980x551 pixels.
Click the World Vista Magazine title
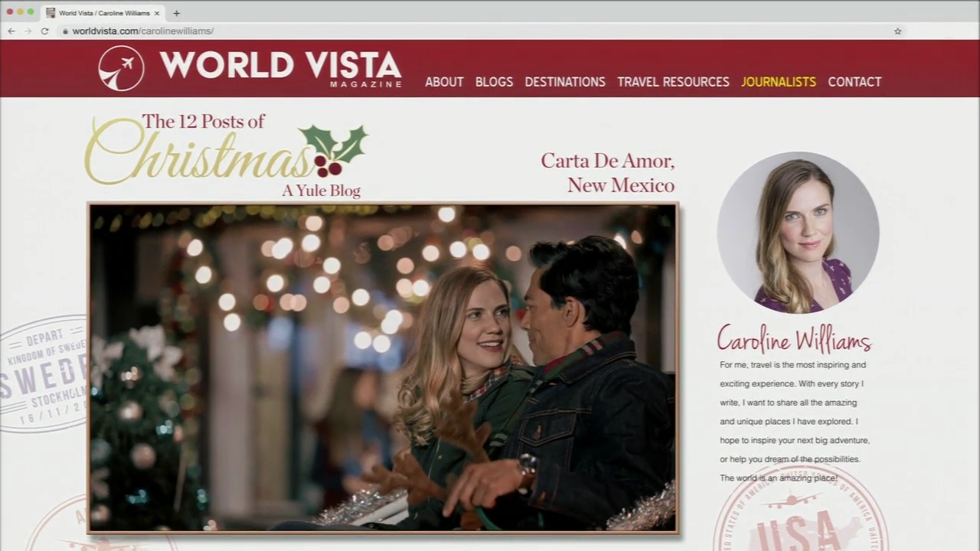[280, 68]
